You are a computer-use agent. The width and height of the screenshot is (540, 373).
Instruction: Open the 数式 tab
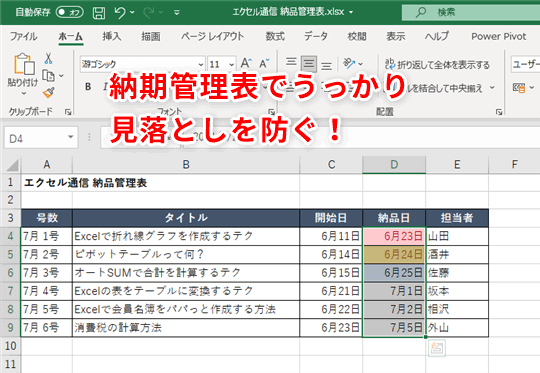click(275, 36)
